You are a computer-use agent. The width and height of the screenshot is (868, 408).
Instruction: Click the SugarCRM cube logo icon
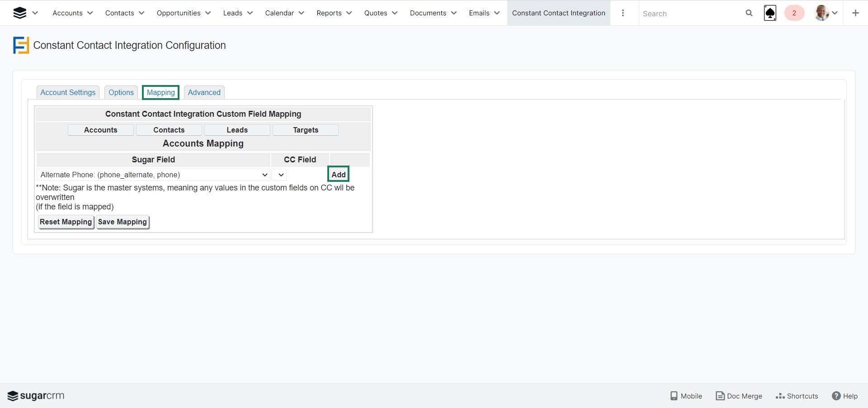point(19,13)
